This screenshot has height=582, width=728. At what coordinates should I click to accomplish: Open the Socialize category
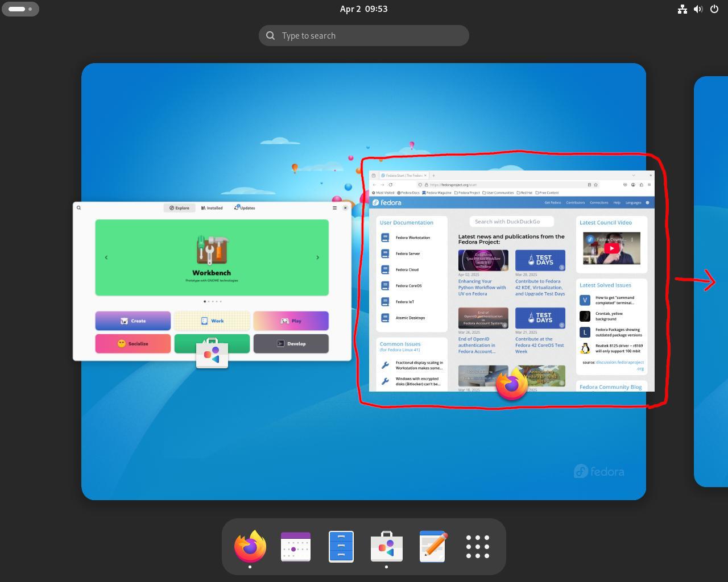pos(133,343)
